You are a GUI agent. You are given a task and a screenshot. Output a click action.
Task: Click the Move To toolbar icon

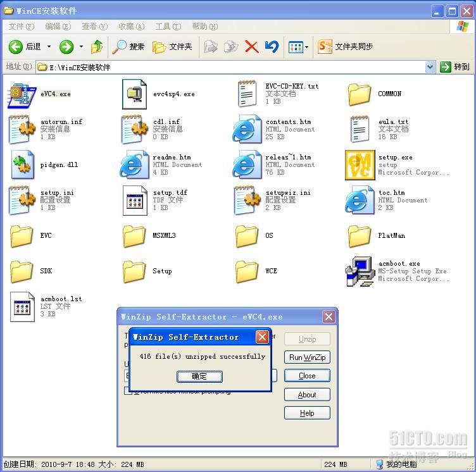coord(211,47)
